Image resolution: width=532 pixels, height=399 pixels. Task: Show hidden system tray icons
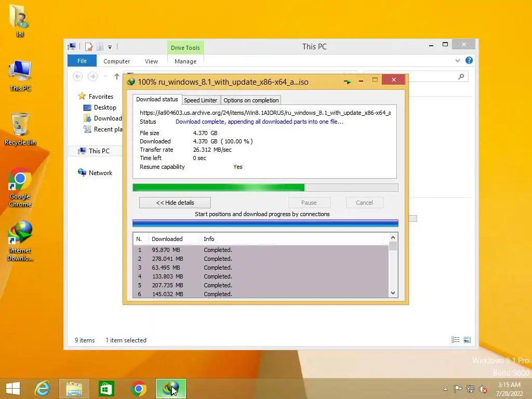tap(445, 389)
